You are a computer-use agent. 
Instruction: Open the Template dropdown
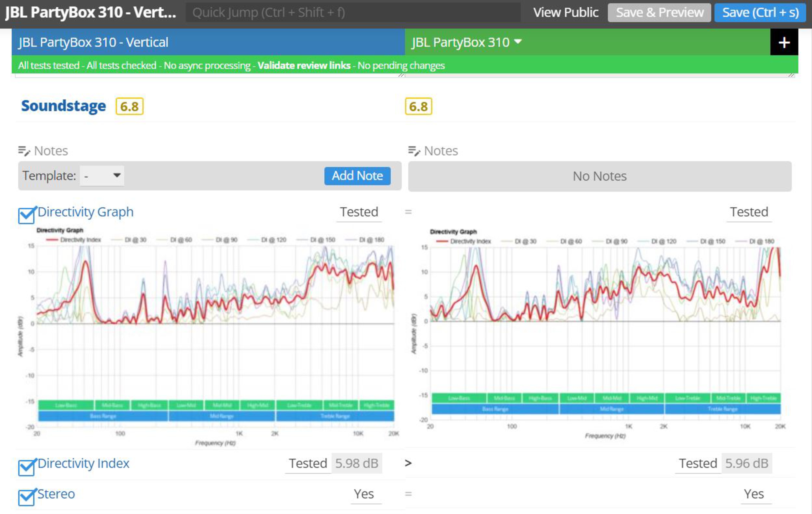tap(102, 176)
